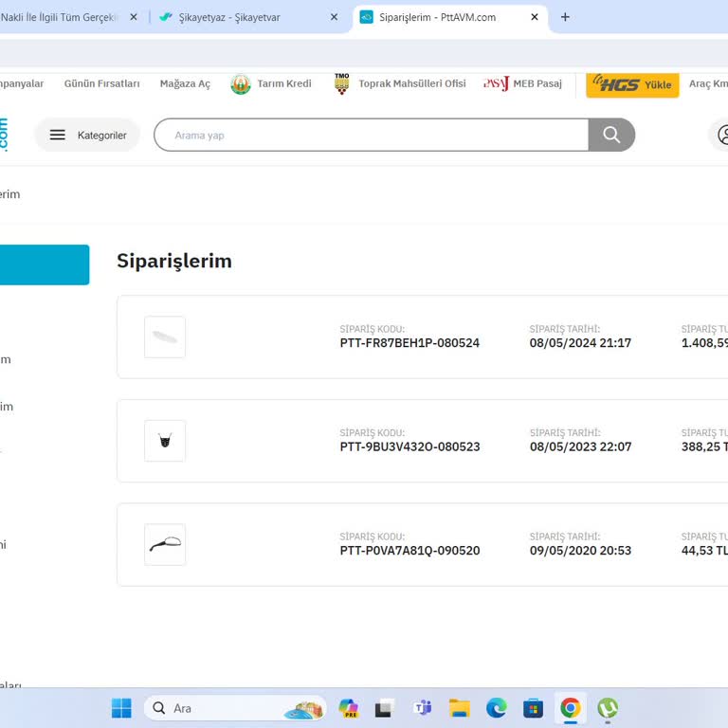Open the Windows Start menu
The width and height of the screenshot is (728, 728).
[121, 708]
